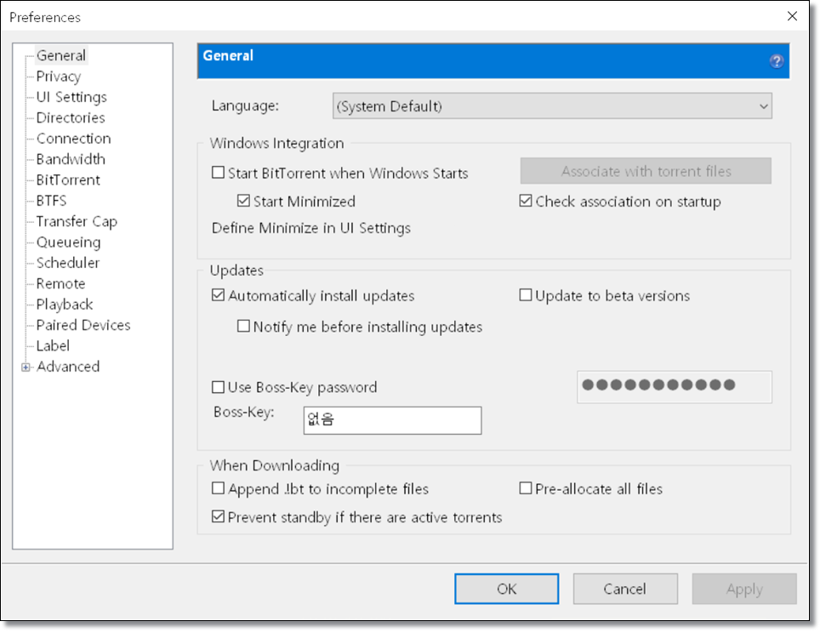Open Playback settings
This screenshot has width=820, height=644.
tap(65, 305)
